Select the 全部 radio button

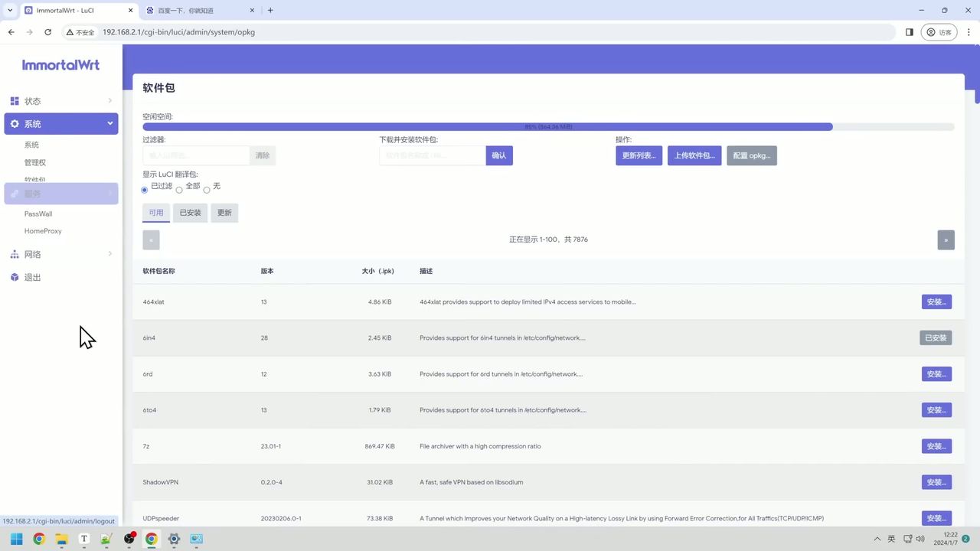pyautogui.click(x=179, y=190)
